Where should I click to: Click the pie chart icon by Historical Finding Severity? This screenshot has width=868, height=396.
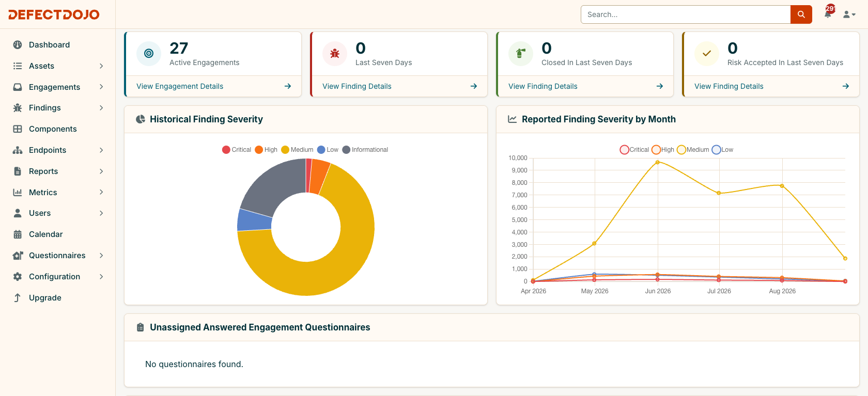141,119
